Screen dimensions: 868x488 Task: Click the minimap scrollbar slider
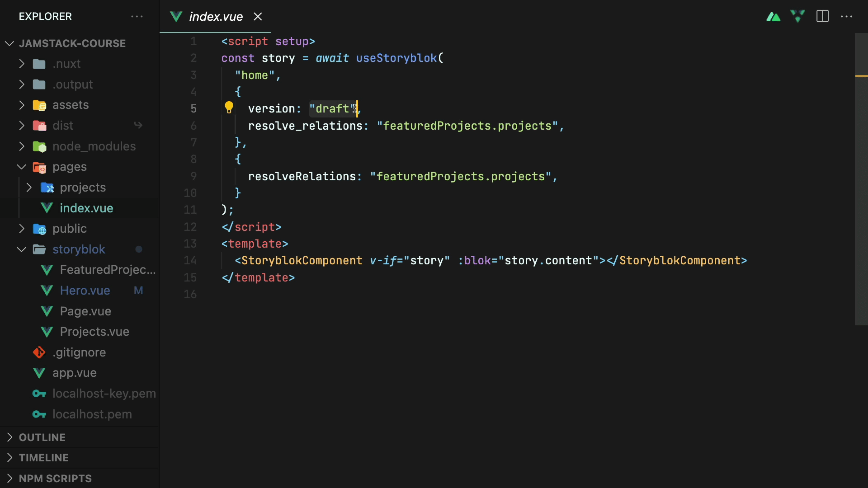coord(861,179)
